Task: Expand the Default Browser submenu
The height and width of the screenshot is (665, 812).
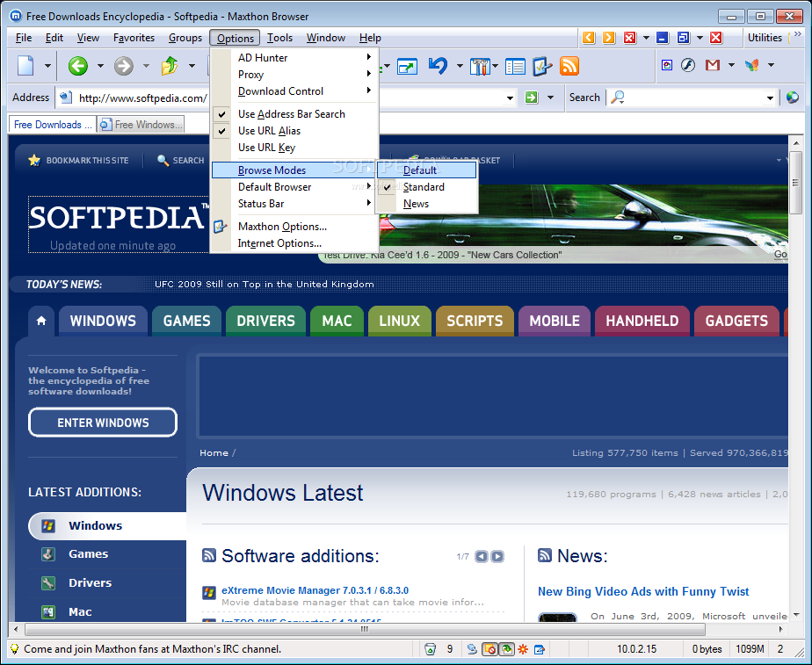Action: coord(295,187)
